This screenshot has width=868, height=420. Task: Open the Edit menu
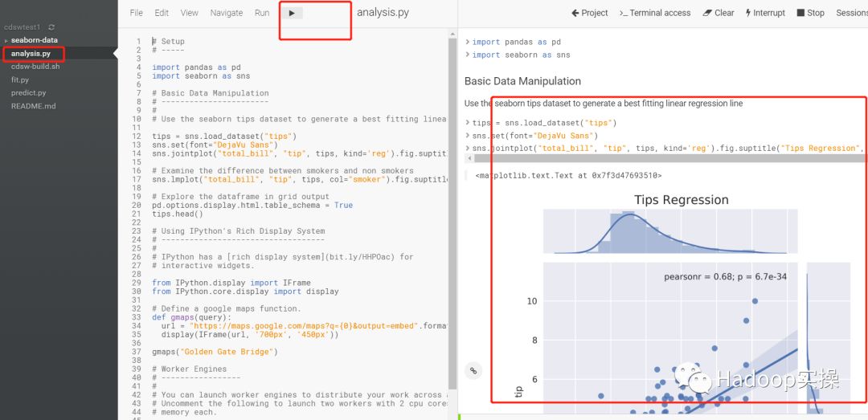[162, 13]
